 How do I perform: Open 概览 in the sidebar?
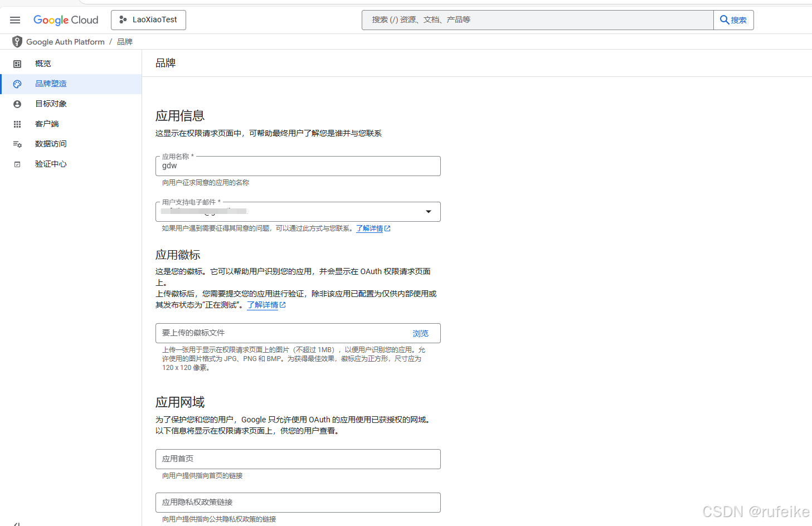pyautogui.click(x=71, y=64)
